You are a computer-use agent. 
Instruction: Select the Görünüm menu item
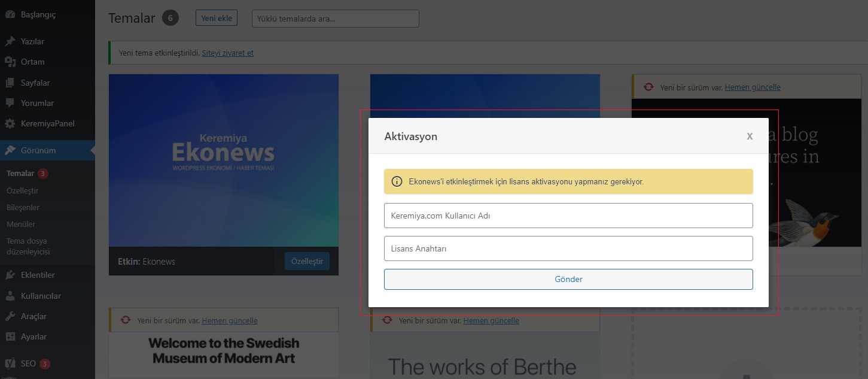pos(47,150)
